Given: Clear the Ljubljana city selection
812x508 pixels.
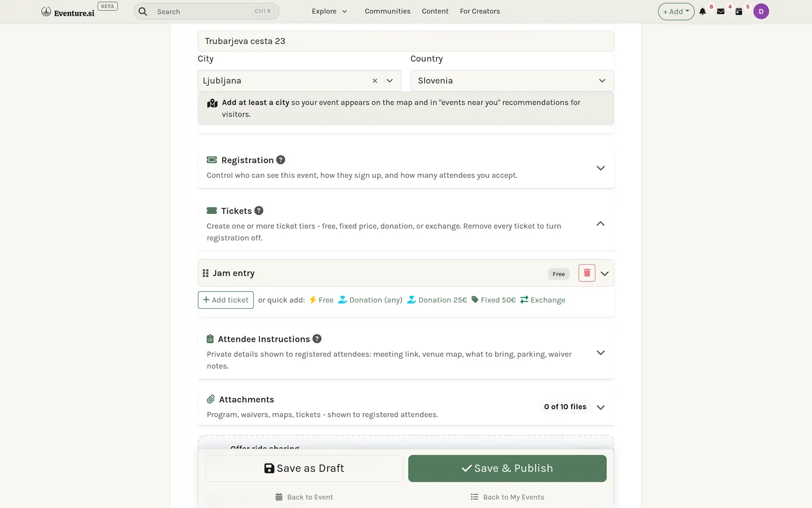Looking at the screenshot, I should pos(375,81).
